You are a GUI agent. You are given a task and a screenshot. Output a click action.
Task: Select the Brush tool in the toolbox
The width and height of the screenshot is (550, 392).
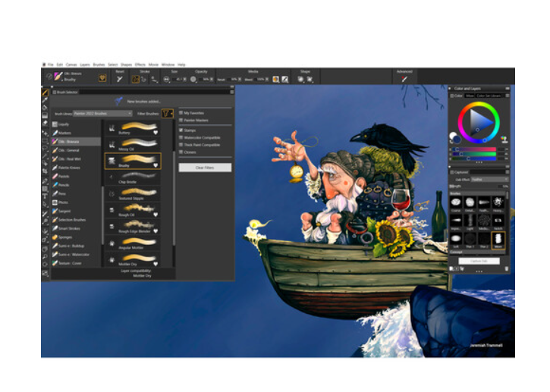pos(46,93)
